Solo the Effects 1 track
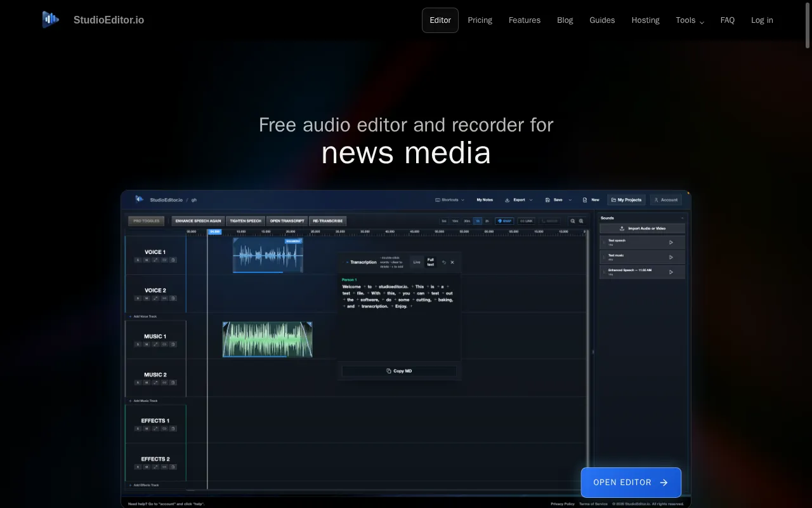The image size is (812, 508). pyautogui.click(x=138, y=429)
